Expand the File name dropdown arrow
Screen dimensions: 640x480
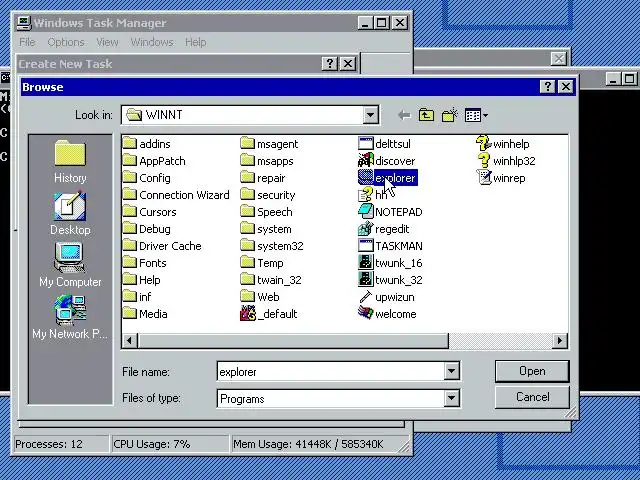click(451, 371)
